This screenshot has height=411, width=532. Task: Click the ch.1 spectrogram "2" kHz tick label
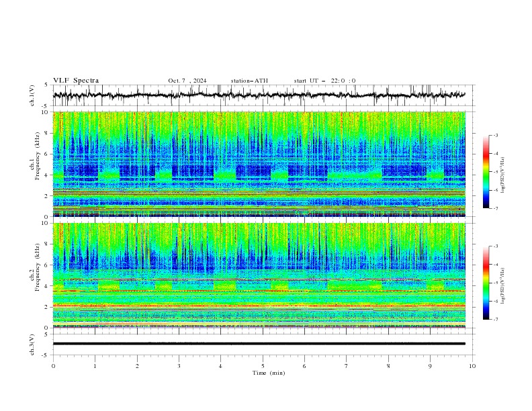47,196
